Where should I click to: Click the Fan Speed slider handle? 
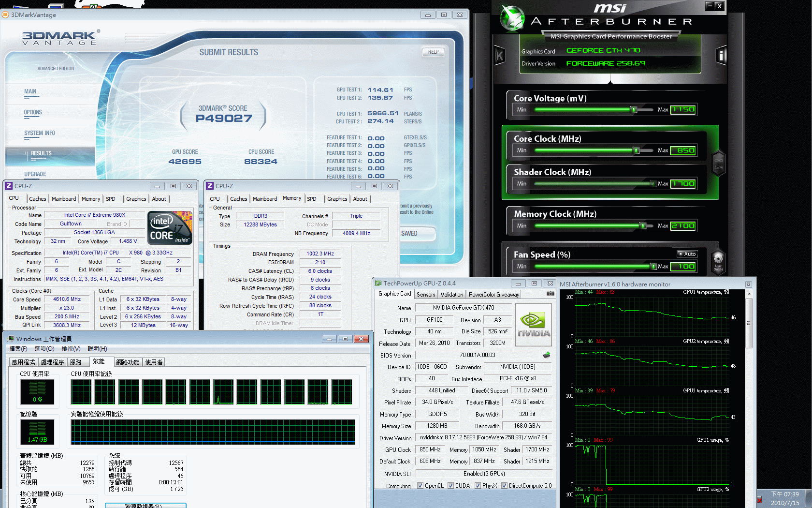[x=653, y=267]
